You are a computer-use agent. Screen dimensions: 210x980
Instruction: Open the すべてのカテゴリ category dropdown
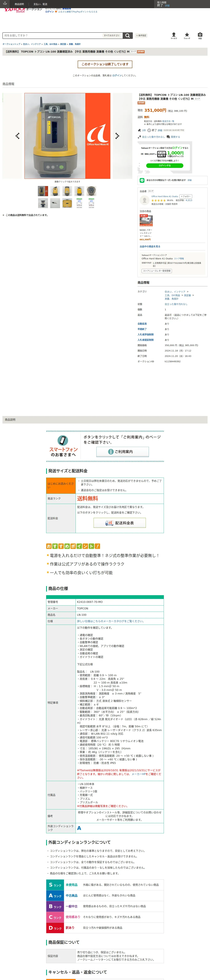pos(112,35)
